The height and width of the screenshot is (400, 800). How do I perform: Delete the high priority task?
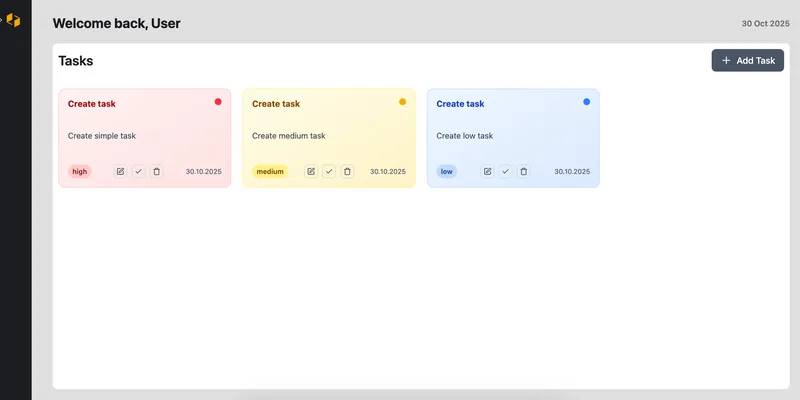tap(157, 171)
